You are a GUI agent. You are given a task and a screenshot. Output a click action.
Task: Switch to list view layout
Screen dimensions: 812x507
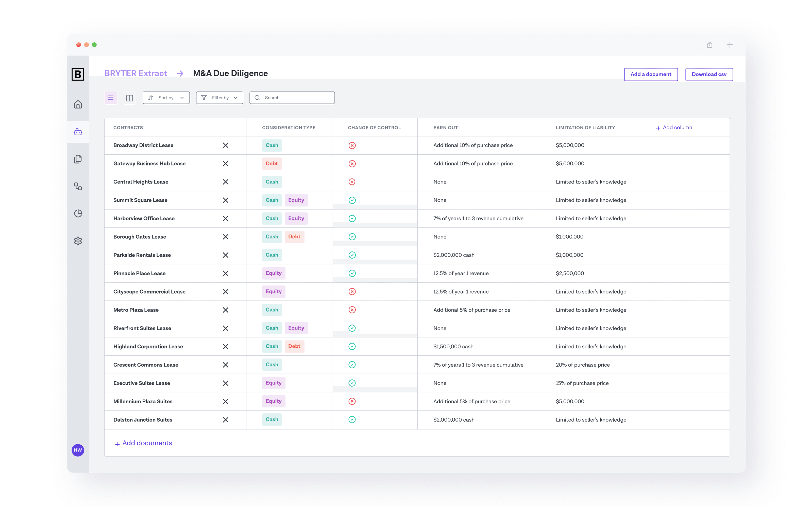coord(110,98)
